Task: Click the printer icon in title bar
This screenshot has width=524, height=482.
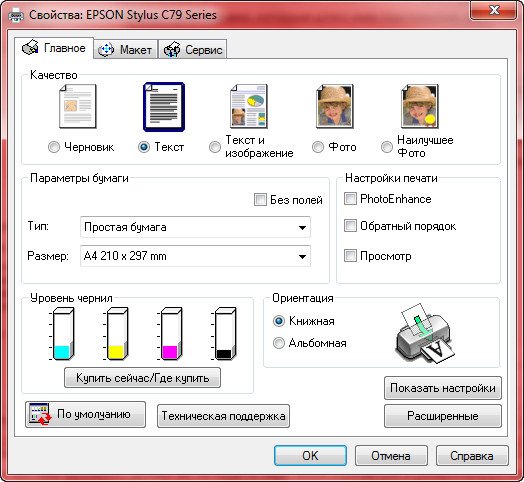Action: point(16,15)
